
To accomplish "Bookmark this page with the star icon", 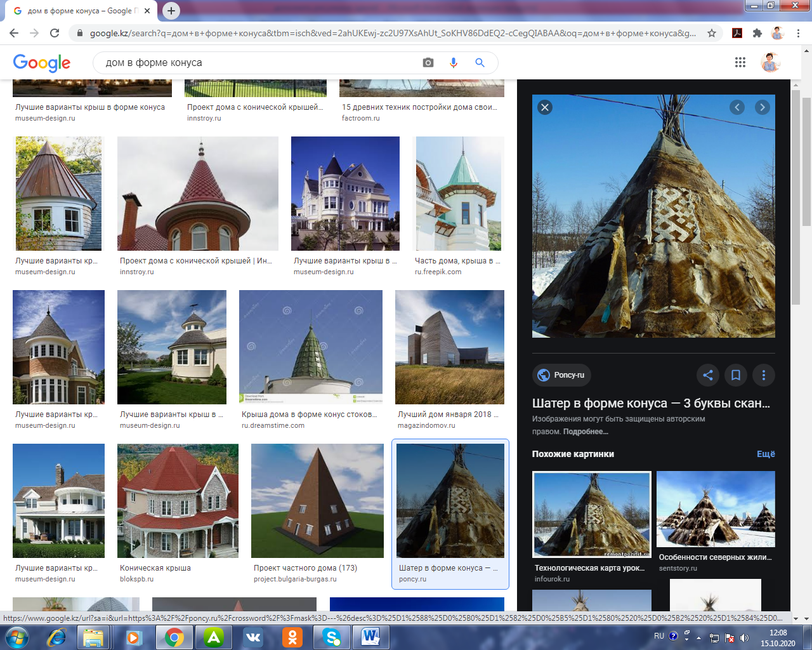I will coord(712,33).
